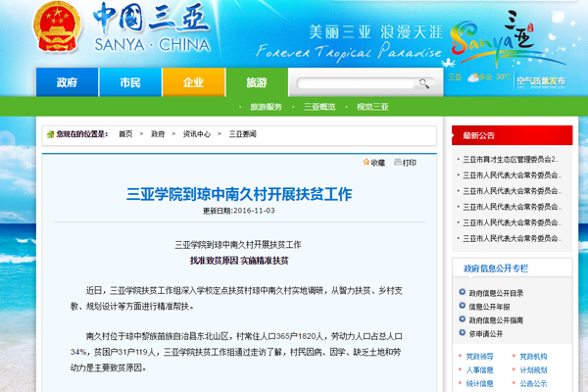
Task: Click the 收藏 favorite star icon
Action: click(x=365, y=163)
